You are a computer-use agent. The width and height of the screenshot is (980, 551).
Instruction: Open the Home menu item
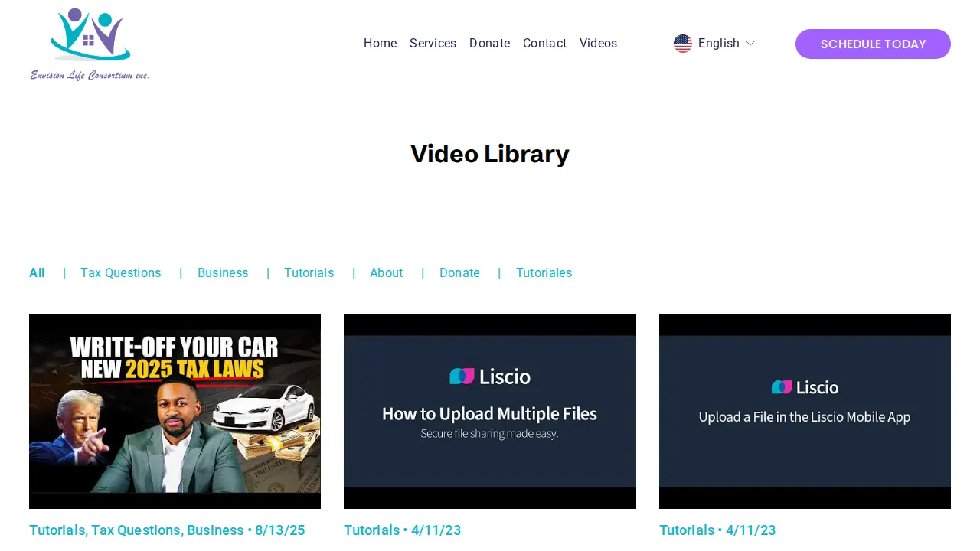coord(380,44)
